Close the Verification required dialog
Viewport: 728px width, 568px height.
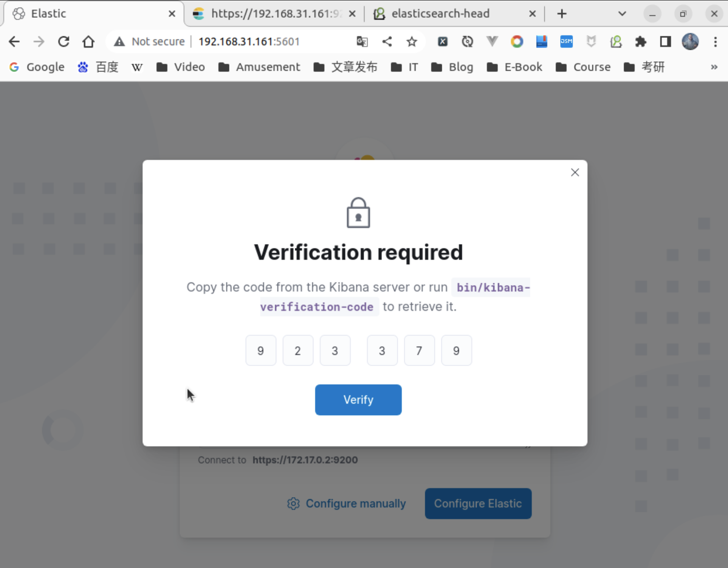pyautogui.click(x=575, y=172)
